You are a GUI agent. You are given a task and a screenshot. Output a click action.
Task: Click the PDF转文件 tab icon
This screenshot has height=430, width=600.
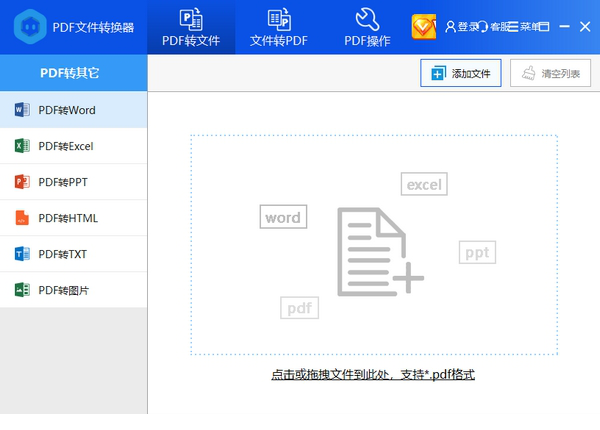pyautogui.click(x=191, y=19)
